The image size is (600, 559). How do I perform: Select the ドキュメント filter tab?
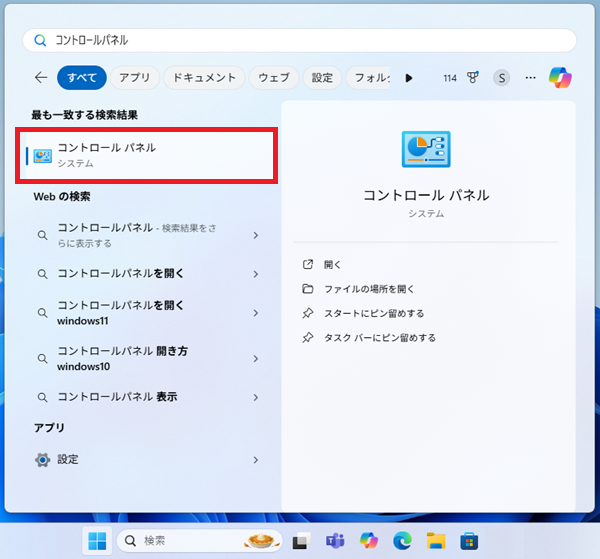[x=204, y=78]
